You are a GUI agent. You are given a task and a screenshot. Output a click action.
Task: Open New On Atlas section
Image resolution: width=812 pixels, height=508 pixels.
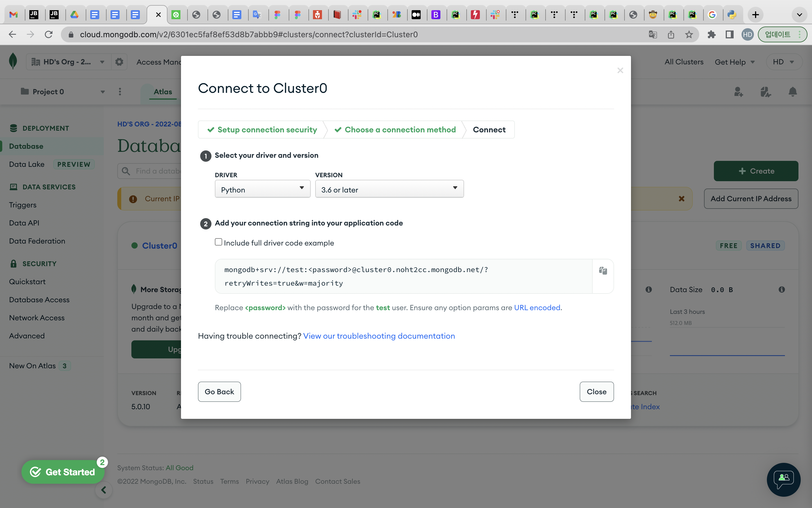32,366
